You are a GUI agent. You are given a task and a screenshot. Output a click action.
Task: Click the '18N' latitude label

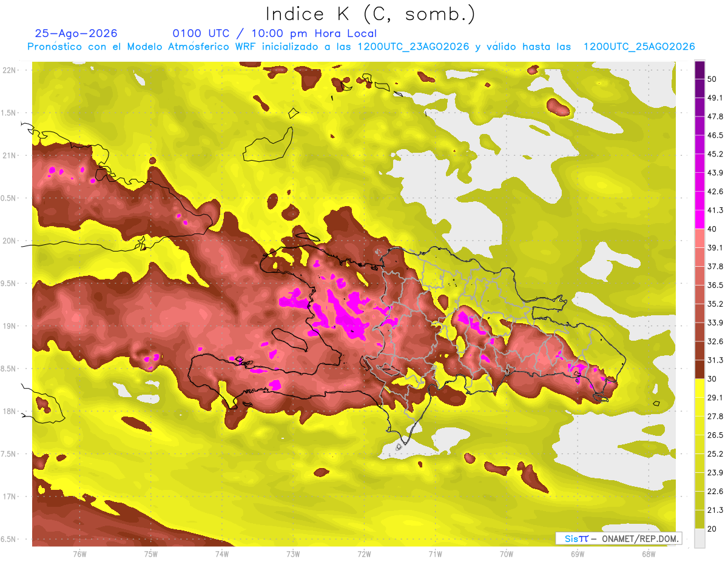coord(9,412)
